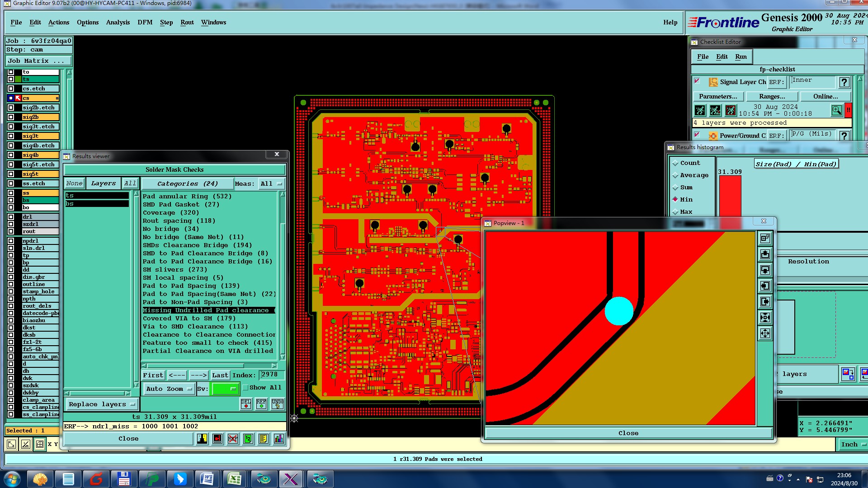
Task: Click the UNDO icon in Results viewer
Action: coord(277,404)
